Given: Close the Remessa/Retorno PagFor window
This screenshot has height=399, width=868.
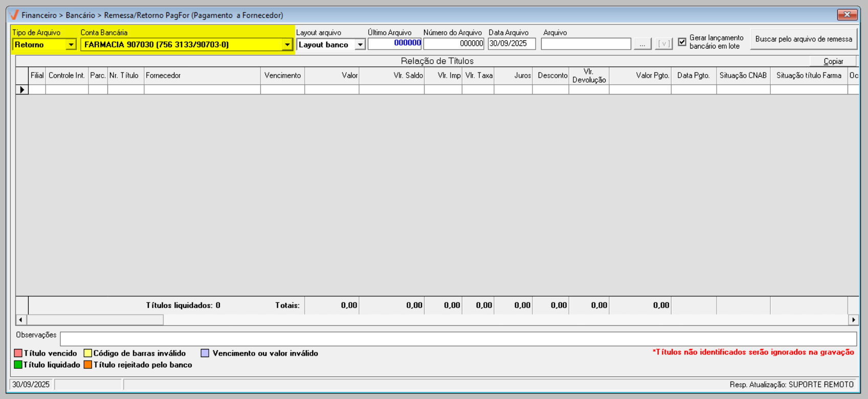Looking at the screenshot, I should pos(847,15).
